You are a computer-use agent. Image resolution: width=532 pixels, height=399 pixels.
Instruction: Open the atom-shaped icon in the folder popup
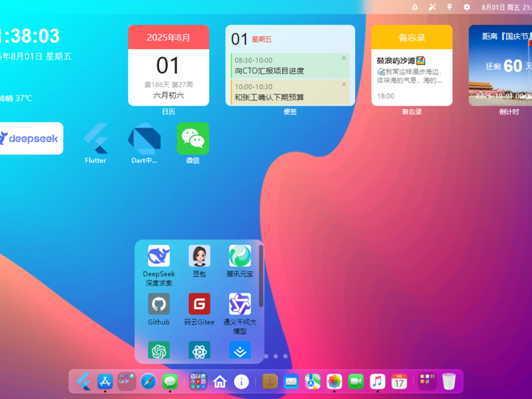tap(199, 350)
